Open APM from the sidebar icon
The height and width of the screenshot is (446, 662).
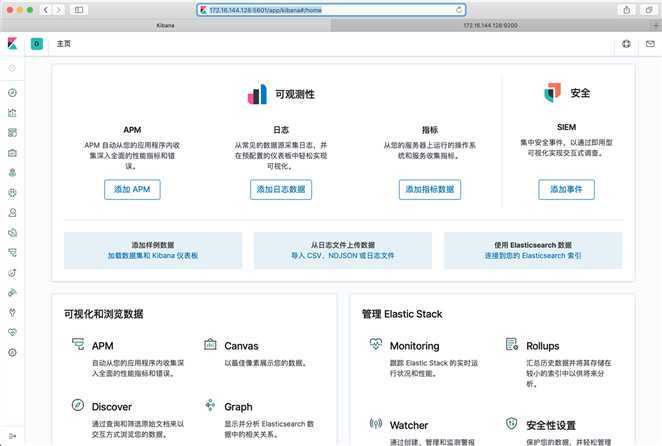click(x=12, y=253)
